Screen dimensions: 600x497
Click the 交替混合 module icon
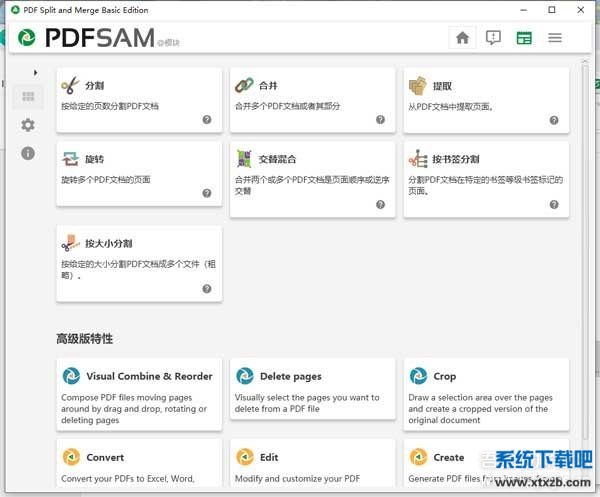pos(244,158)
